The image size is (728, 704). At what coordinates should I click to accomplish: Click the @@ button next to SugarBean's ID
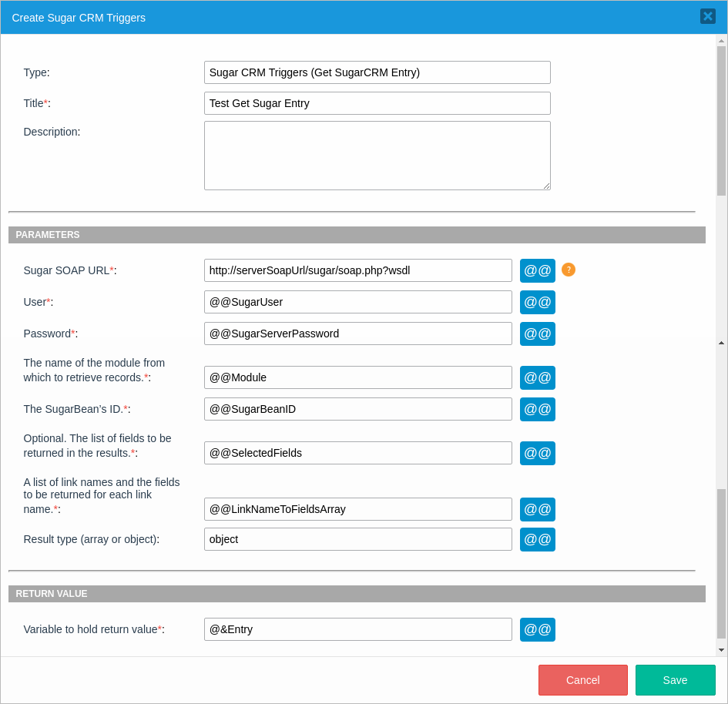pos(537,409)
